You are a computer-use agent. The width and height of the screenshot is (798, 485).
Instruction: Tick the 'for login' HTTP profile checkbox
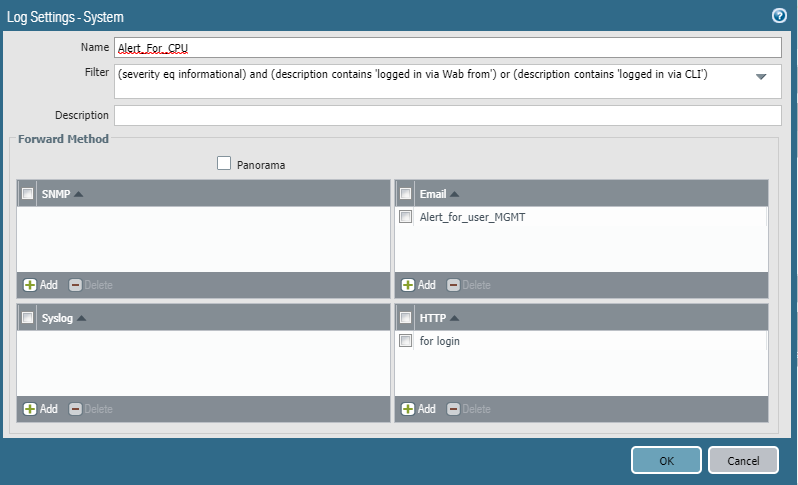click(x=406, y=341)
